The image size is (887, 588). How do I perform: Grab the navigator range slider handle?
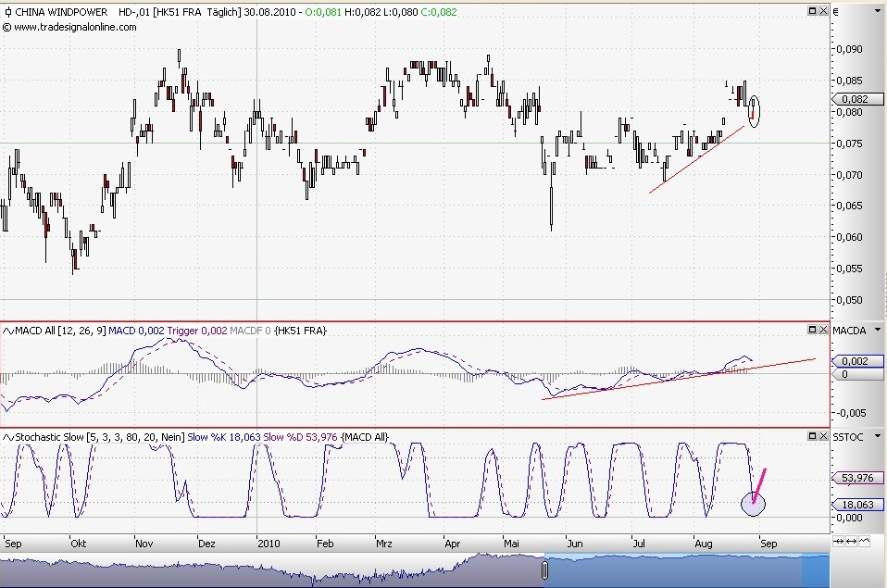point(544,569)
